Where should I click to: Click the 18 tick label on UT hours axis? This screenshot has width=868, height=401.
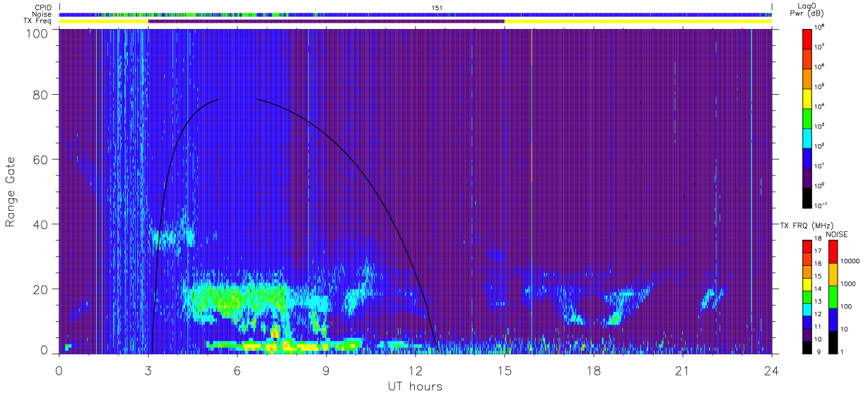pos(594,370)
